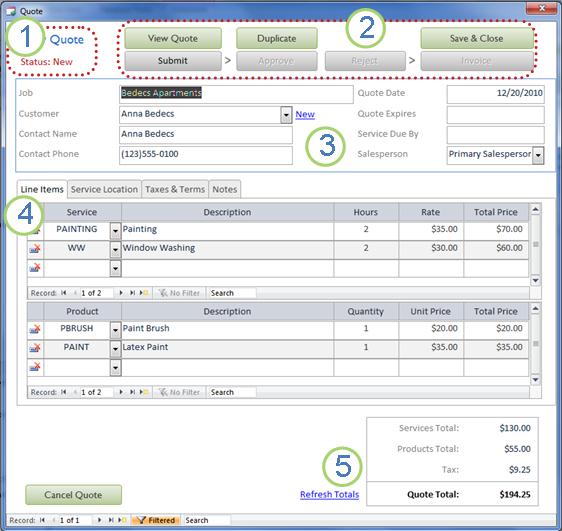The width and height of the screenshot is (562, 531).
Task: Open the Customer dropdown list
Action: pos(286,115)
